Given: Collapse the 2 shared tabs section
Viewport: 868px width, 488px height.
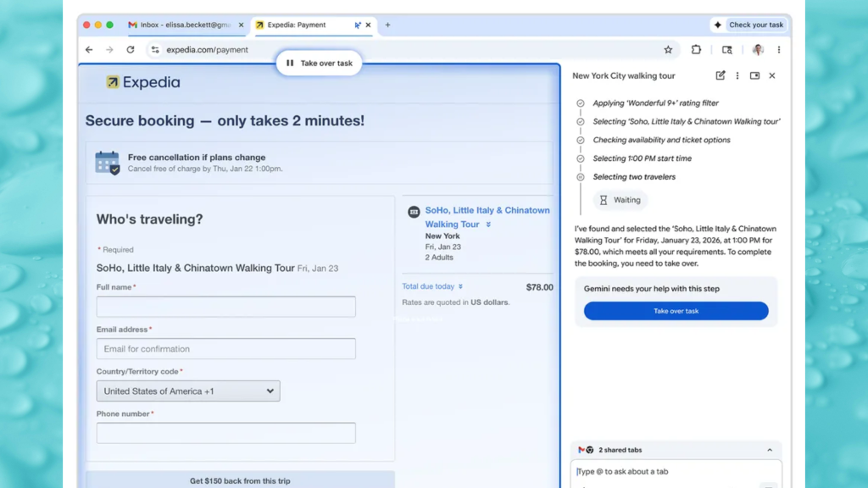Looking at the screenshot, I should [x=770, y=450].
